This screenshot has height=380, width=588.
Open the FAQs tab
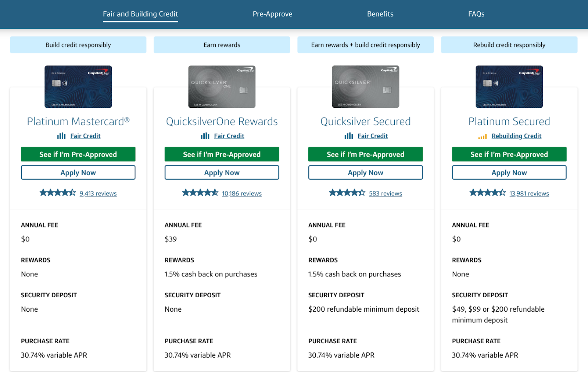(476, 14)
